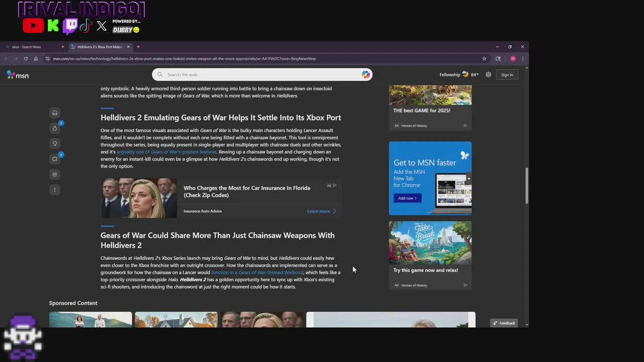
Task: Open the car insurance ad thumbnail
Action: (x=139, y=198)
